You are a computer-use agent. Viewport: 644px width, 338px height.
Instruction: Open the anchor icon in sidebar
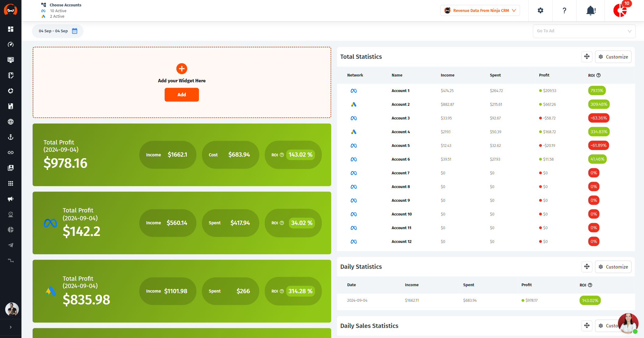click(x=11, y=137)
